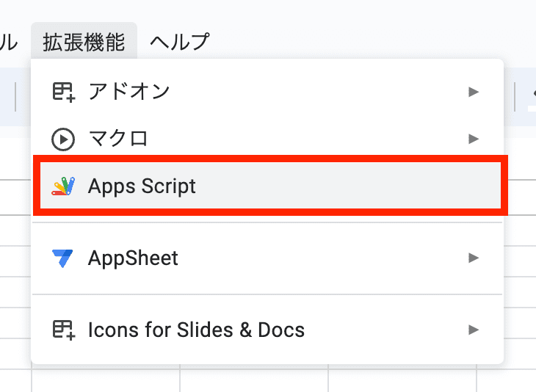Click the Icons for Slides & Docs add-on icon

63,330
